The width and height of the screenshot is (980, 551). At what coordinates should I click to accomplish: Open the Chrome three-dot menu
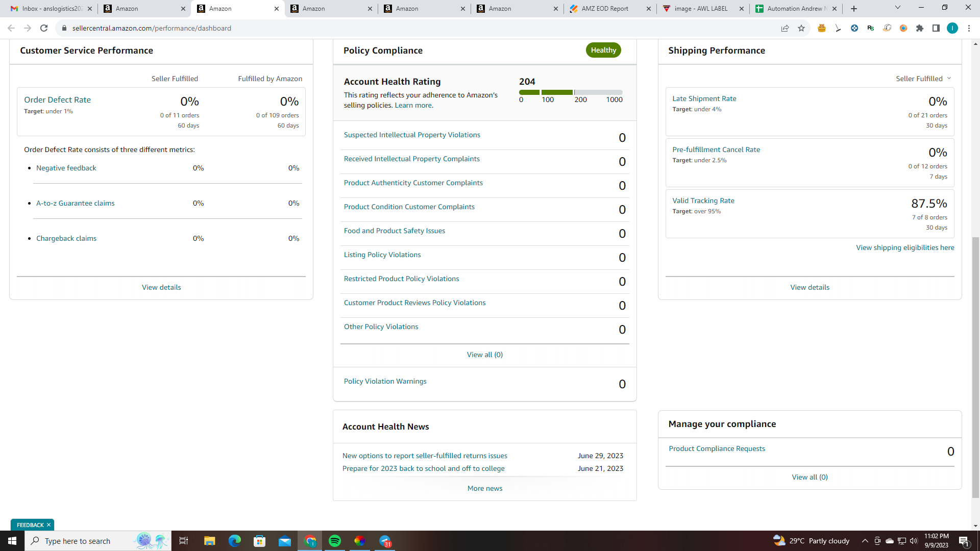(x=969, y=28)
